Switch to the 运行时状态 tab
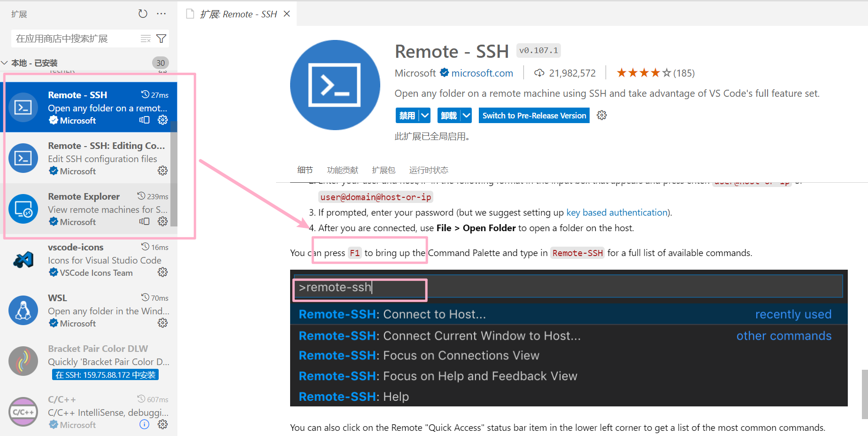The image size is (868, 436). point(429,170)
